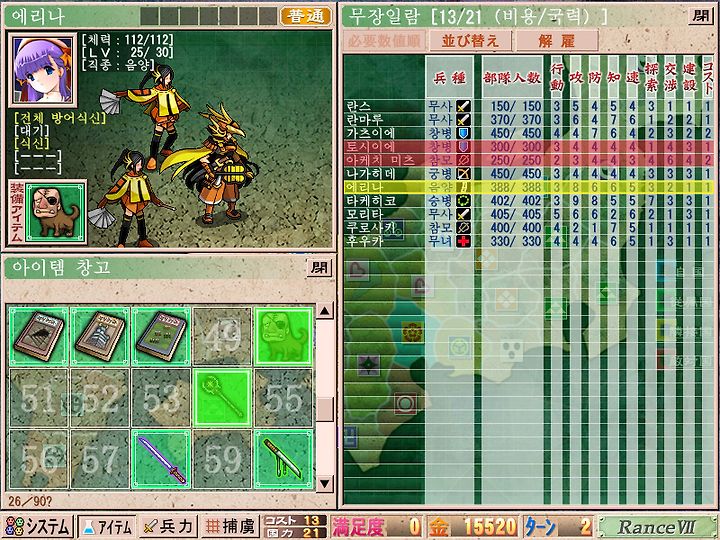Viewport: 720px width, 540px height.
Task: Select the first book item in storage
Action: point(39,337)
